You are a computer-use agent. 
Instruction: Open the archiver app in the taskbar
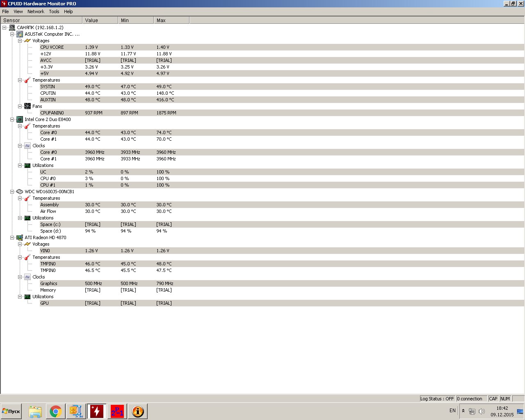(76, 411)
